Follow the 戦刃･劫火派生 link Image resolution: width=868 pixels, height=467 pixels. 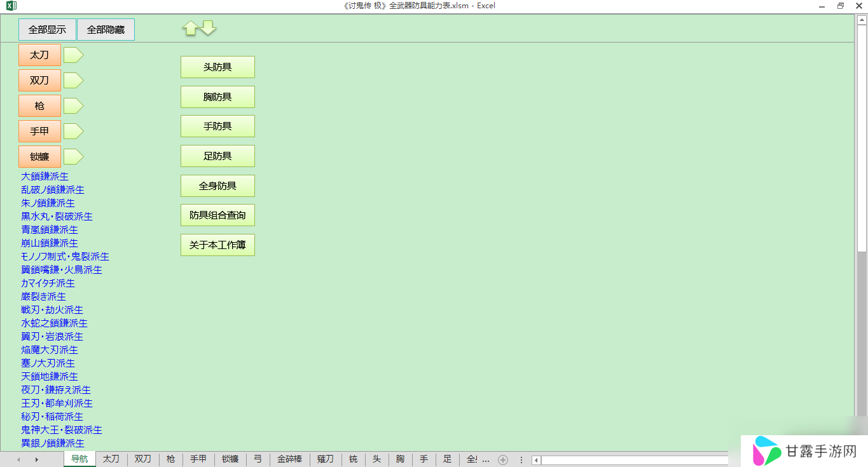coord(52,309)
